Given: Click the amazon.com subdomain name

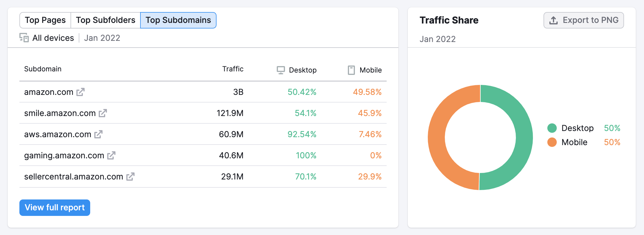Looking at the screenshot, I should tap(49, 92).
